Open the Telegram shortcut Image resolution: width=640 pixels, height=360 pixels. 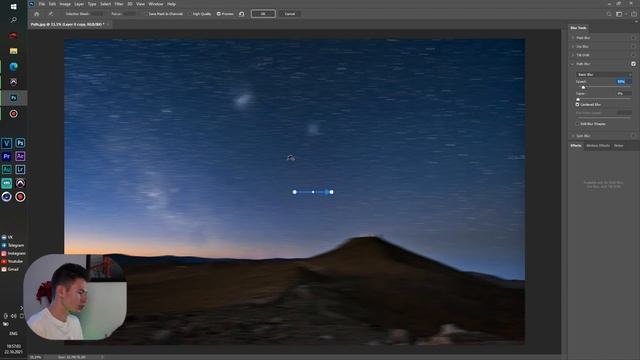[13, 245]
